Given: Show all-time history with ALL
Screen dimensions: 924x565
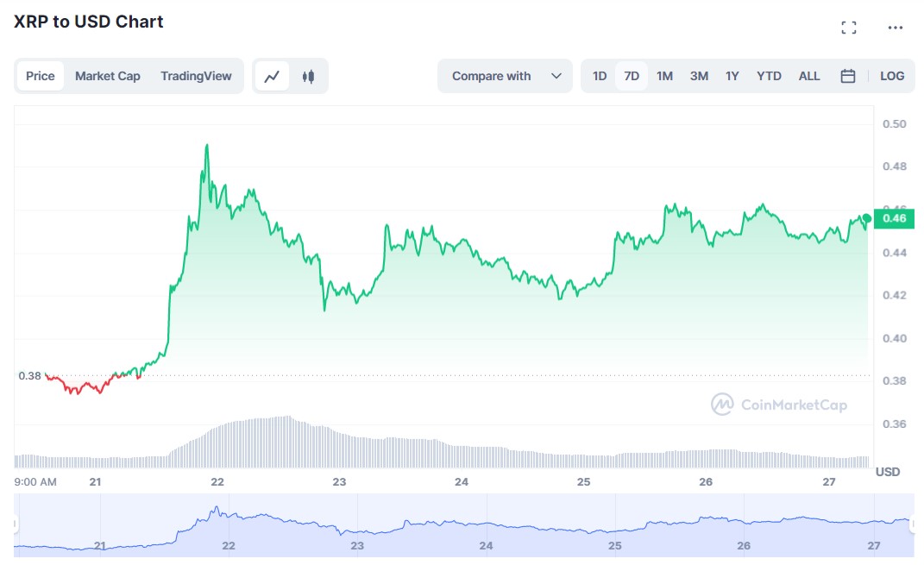Looking at the screenshot, I should [x=808, y=76].
